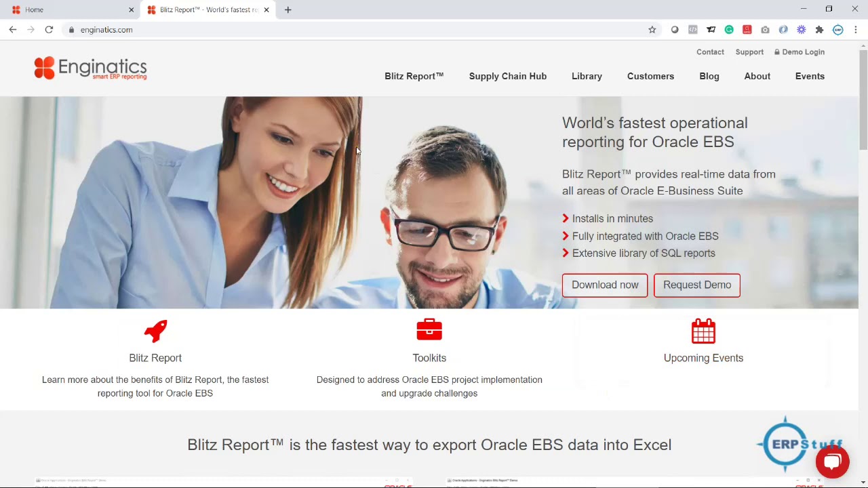Open the About nav item
The height and width of the screenshot is (488, 868).
(757, 76)
